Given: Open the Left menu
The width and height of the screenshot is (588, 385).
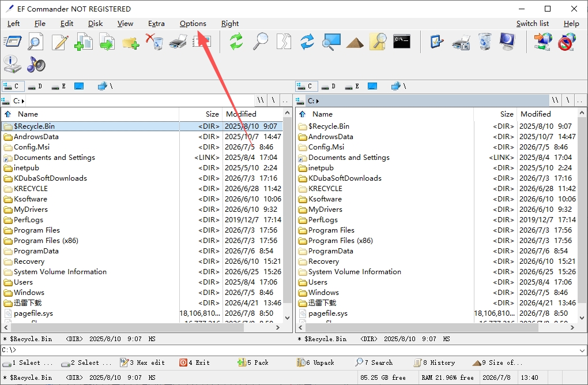Looking at the screenshot, I should 13,24.
